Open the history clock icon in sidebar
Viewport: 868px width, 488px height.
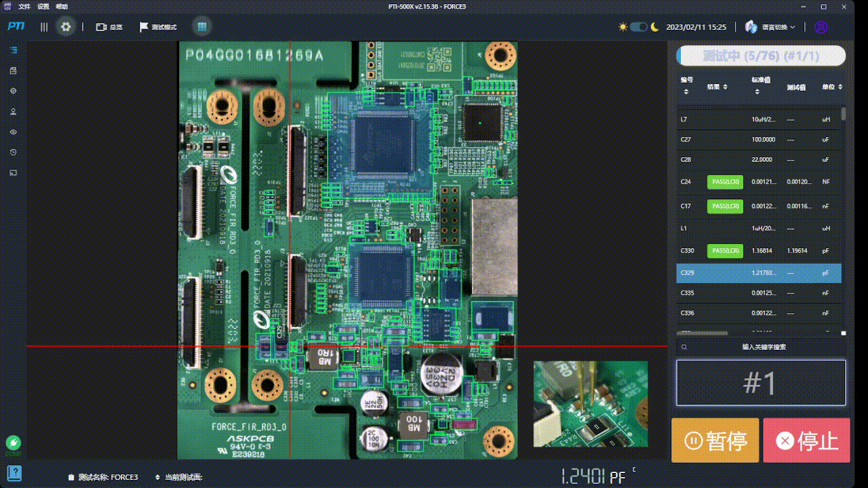[13, 152]
